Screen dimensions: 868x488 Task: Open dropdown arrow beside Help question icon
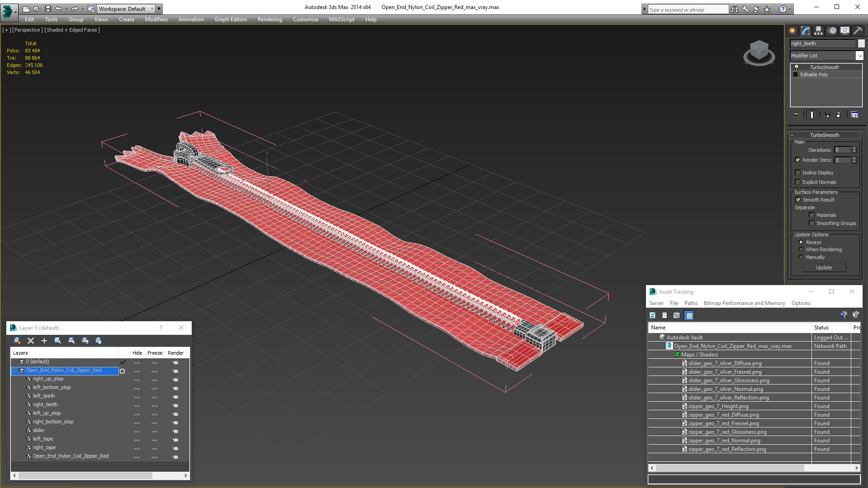coord(790,9)
